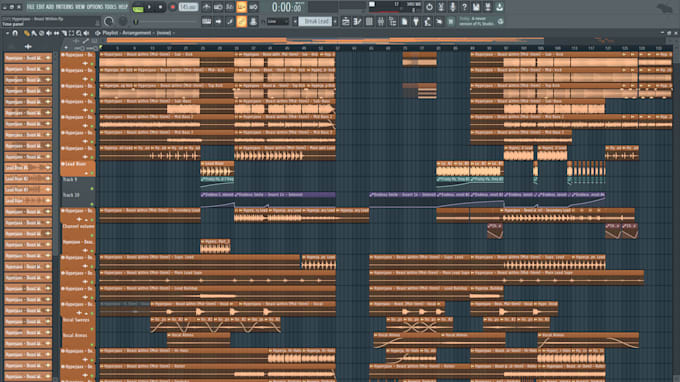The height and width of the screenshot is (382, 680).
Task: Start playback with the play button
Action: 149,7
